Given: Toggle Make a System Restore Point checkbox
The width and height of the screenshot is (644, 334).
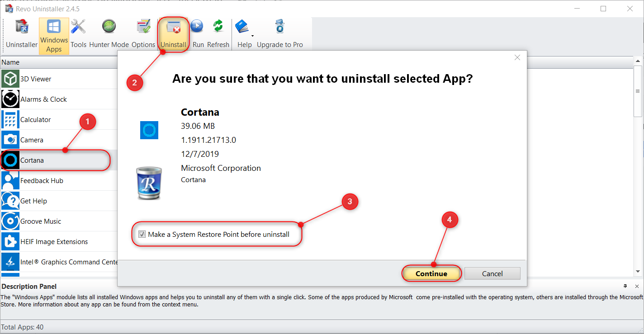Looking at the screenshot, I should (142, 235).
